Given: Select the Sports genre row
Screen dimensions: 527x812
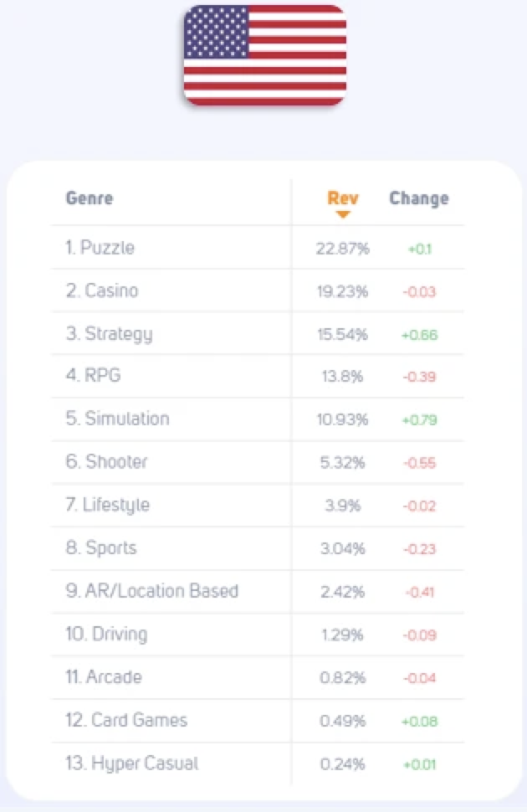Looking at the screenshot, I should coord(258,548).
